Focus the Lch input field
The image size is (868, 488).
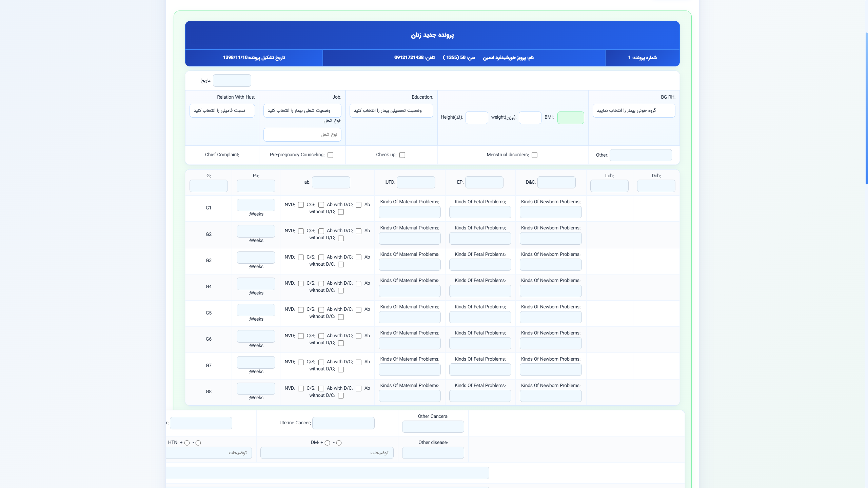coord(609,186)
